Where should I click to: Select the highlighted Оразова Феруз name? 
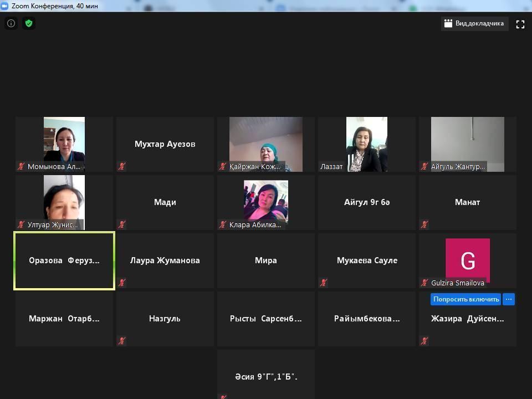[64, 260]
